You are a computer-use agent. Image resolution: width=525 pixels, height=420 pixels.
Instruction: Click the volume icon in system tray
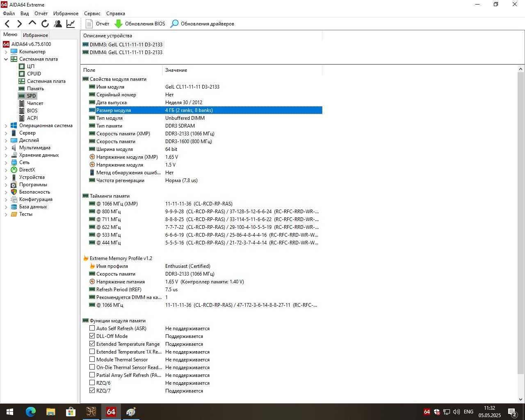[456, 411]
